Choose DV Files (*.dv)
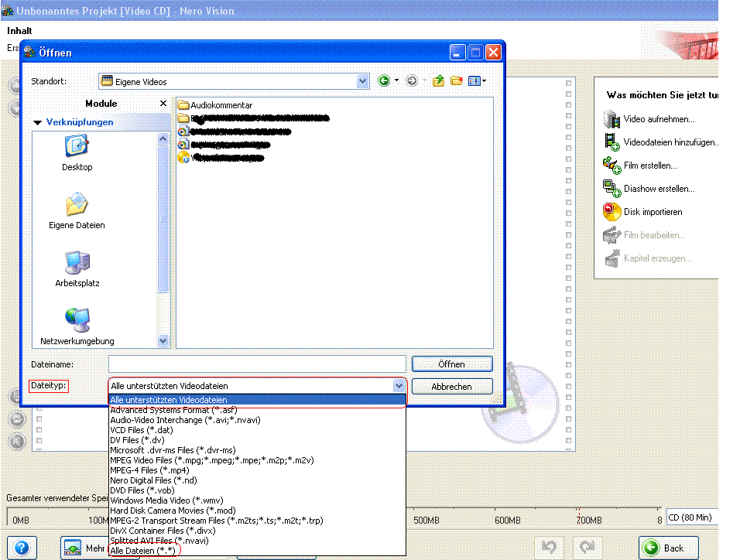Image resolution: width=740 pixels, height=560 pixels. click(257, 440)
